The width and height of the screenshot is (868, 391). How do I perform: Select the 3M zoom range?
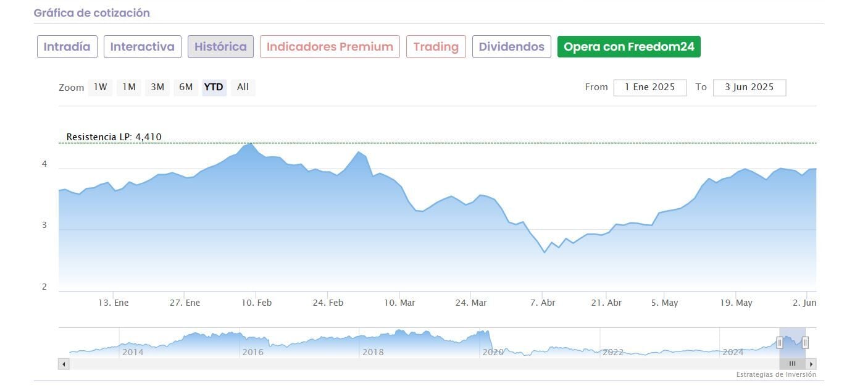(x=157, y=87)
